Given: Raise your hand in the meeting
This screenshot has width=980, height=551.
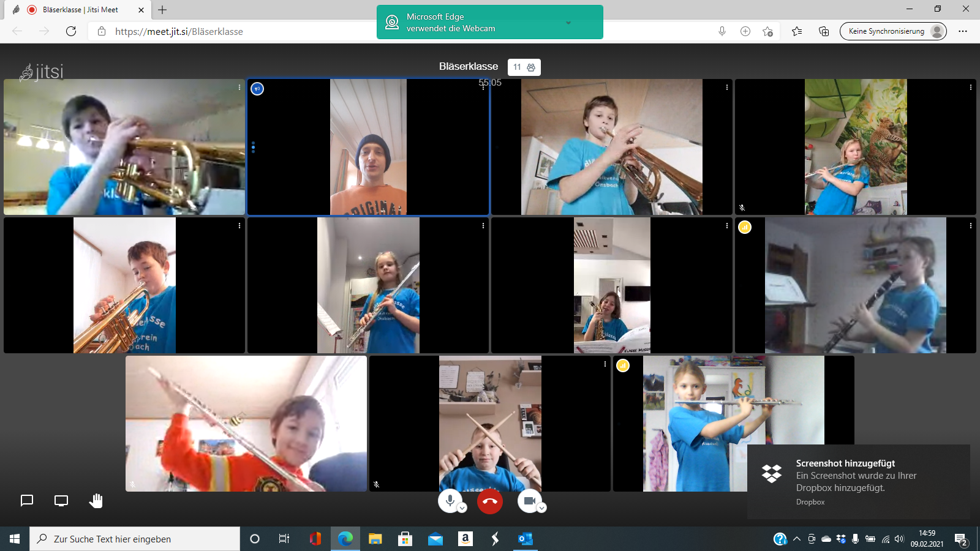Looking at the screenshot, I should tap(96, 501).
